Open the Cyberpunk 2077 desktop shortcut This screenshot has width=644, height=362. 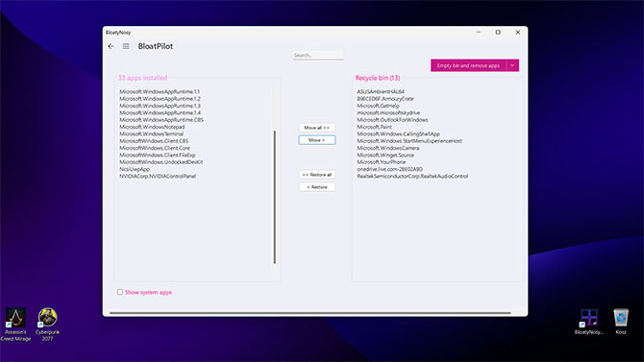47,325
